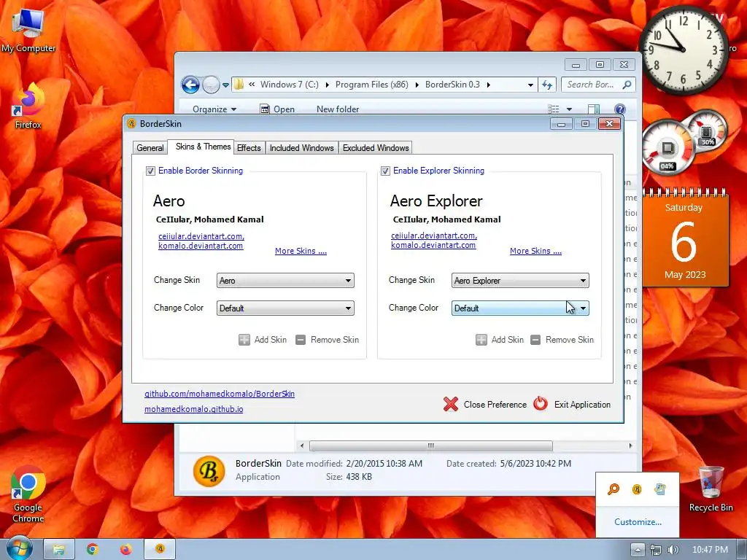Click the horizontal scrollbar right arrow
The height and width of the screenshot is (560, 747).
coord(630,446)
